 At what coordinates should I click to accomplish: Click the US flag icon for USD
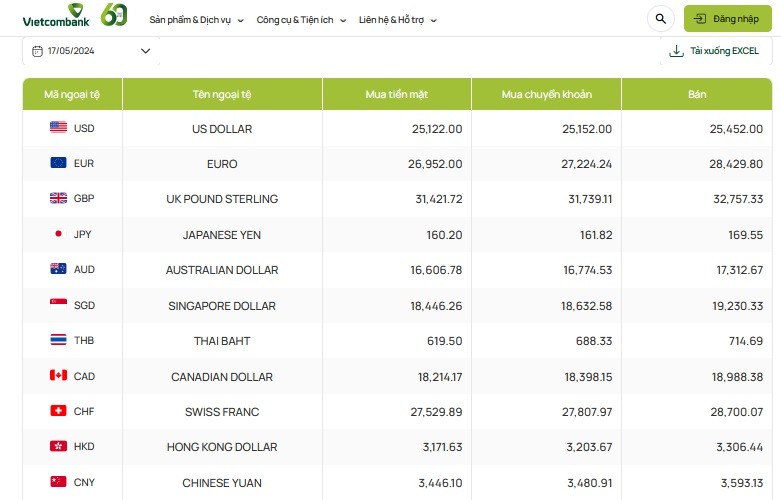tap(58, 127)
